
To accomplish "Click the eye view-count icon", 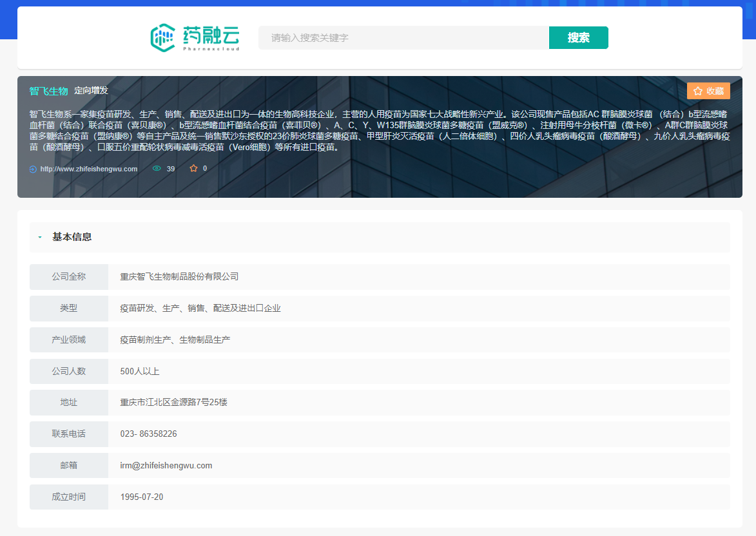I will (157, 168).
